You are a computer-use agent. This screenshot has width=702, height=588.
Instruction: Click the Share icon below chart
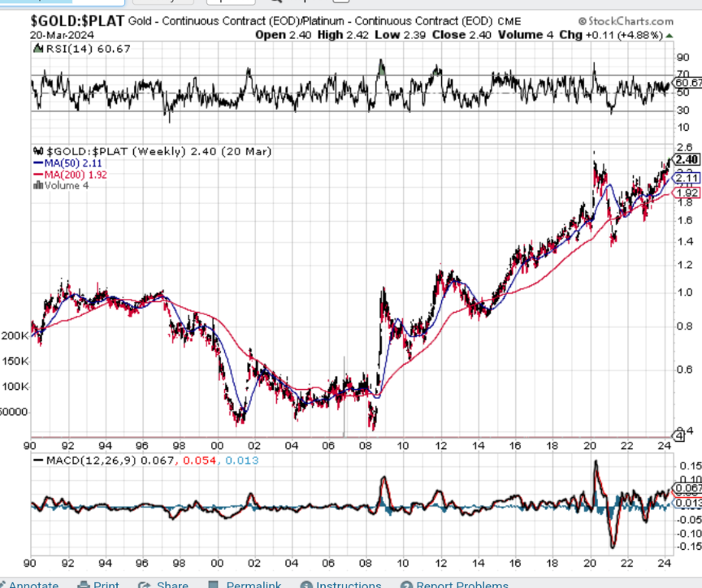coord(145,584)
